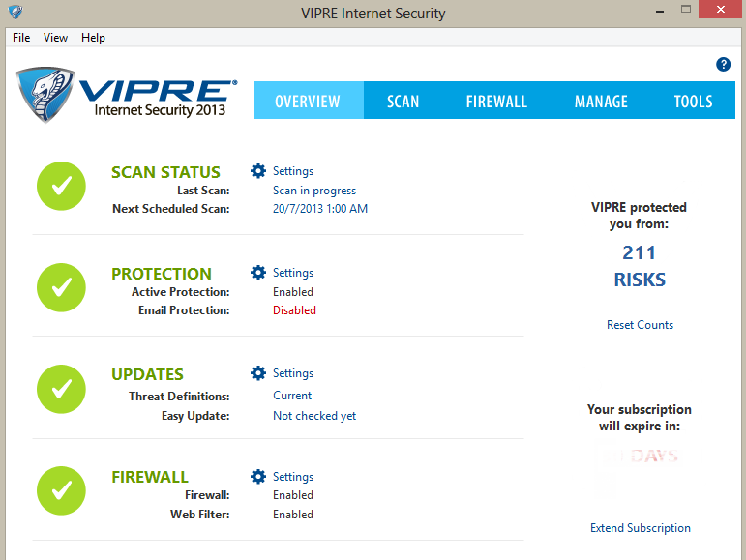Image resolution: width=746 pixels, height=560 pixels.
Task: Click the SCAN STATUS heading
Action: tap(165, 172)
